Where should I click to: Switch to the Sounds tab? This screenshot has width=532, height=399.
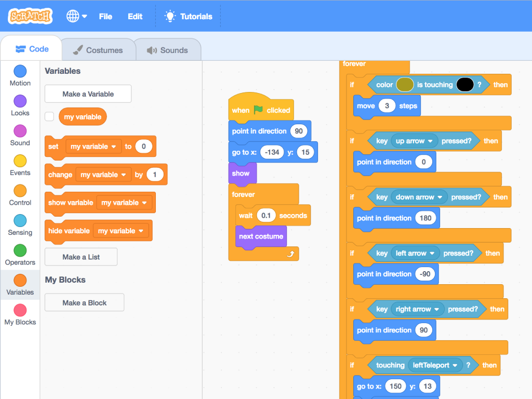click(168, 50)
